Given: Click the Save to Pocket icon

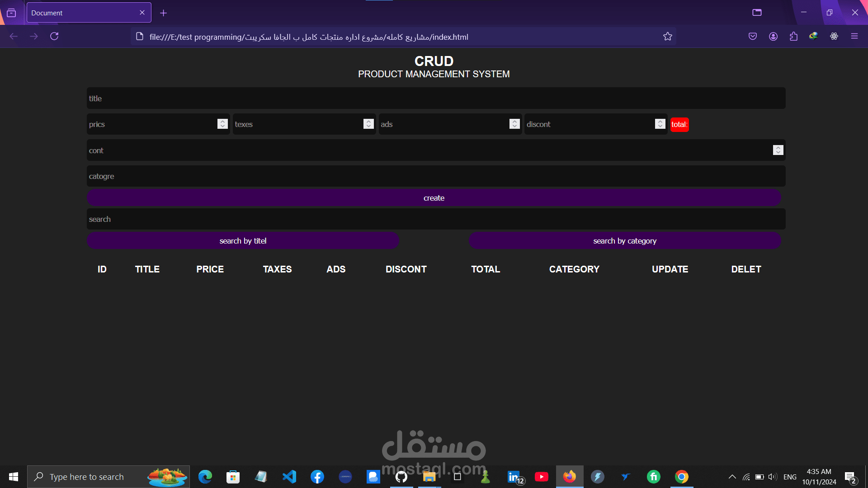Looking at the screenshot, I should click(x=753, y=37).
